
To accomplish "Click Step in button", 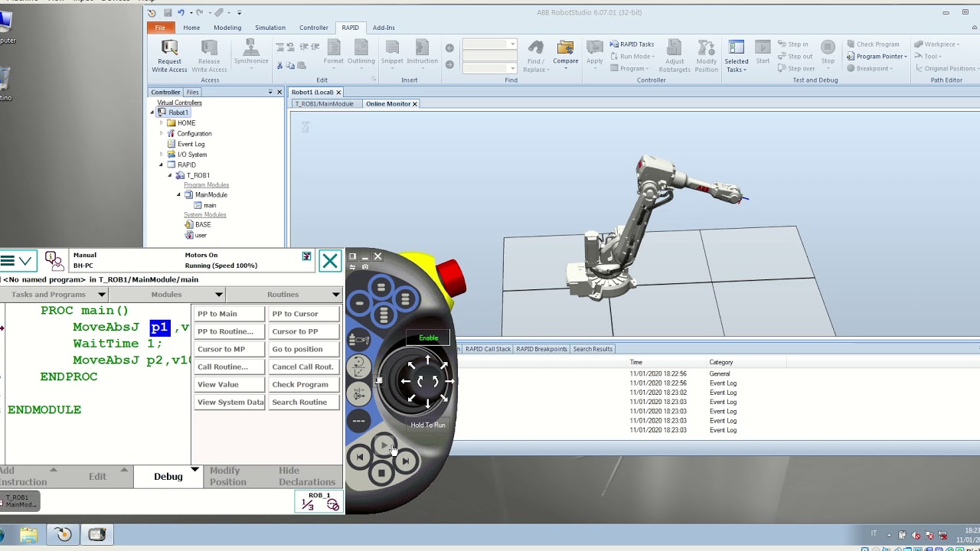I will tap(792, 44).
